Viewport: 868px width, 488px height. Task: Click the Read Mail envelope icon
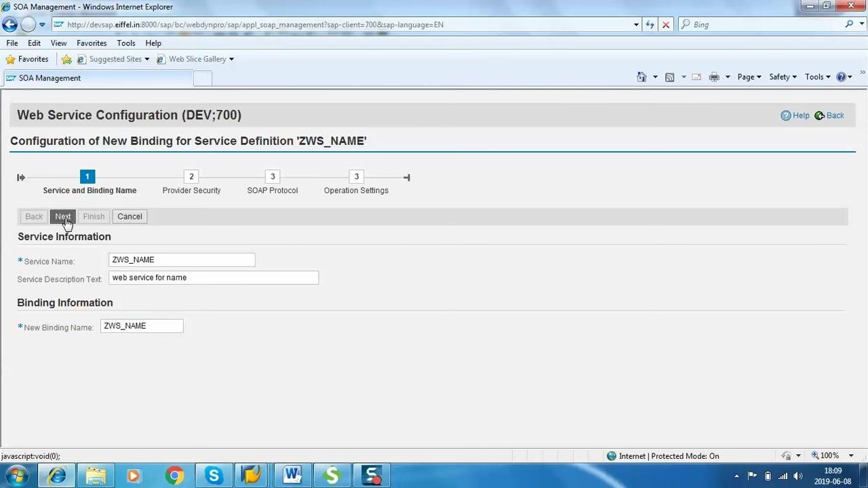click(696, 77)
